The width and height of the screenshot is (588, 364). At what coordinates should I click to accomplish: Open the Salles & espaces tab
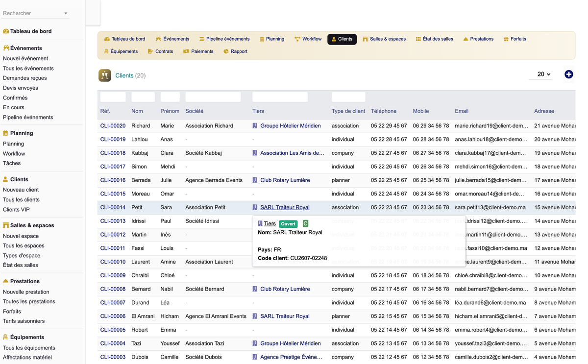tap(384, 39)
